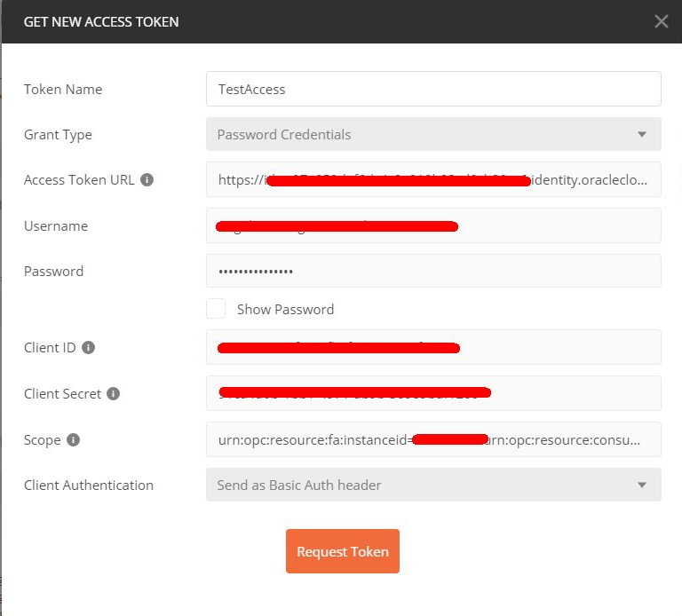Click the Client Authentication label
682x616 pixels.
[x=89, y=486]
